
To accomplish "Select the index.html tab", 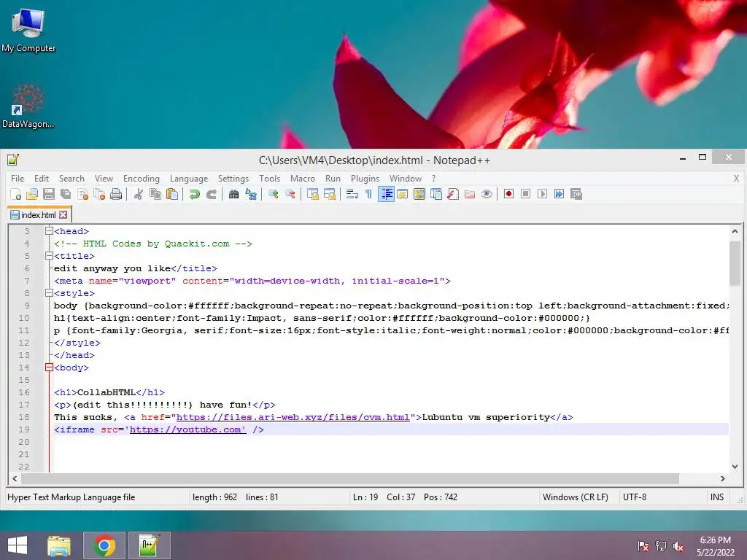I will click(38, 215).
